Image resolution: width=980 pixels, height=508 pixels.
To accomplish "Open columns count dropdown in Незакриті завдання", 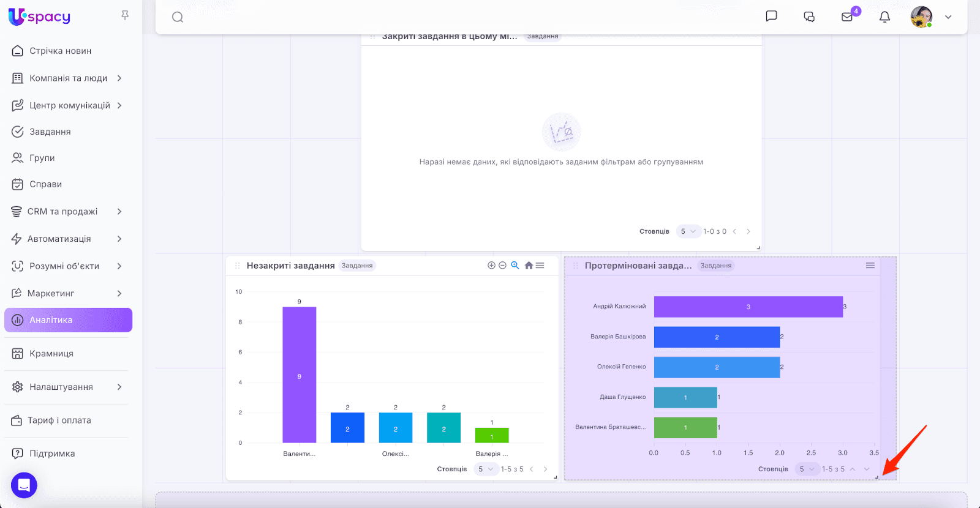I will [484, 469].
